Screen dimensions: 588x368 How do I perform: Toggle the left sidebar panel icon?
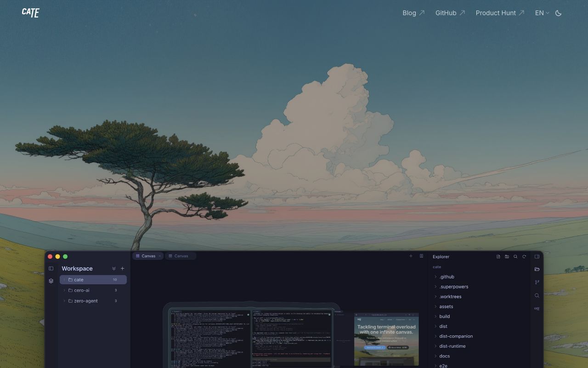(51, 269)
